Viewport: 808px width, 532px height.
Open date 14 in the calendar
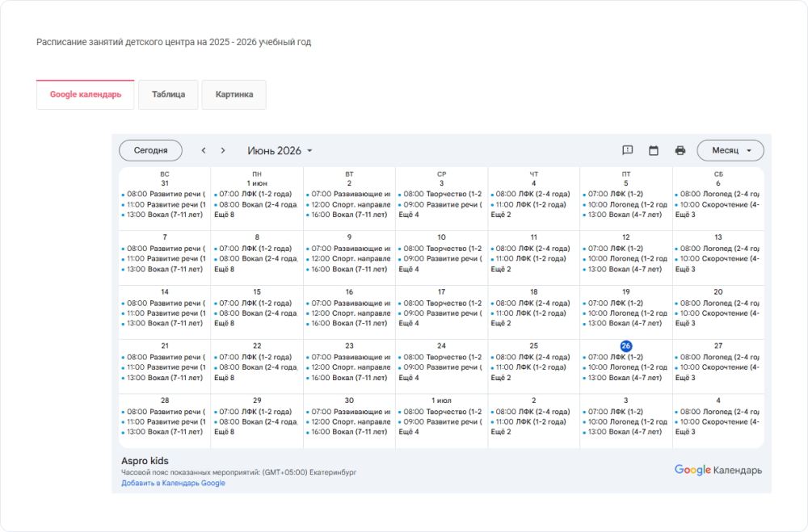click(x=164, y=291)
